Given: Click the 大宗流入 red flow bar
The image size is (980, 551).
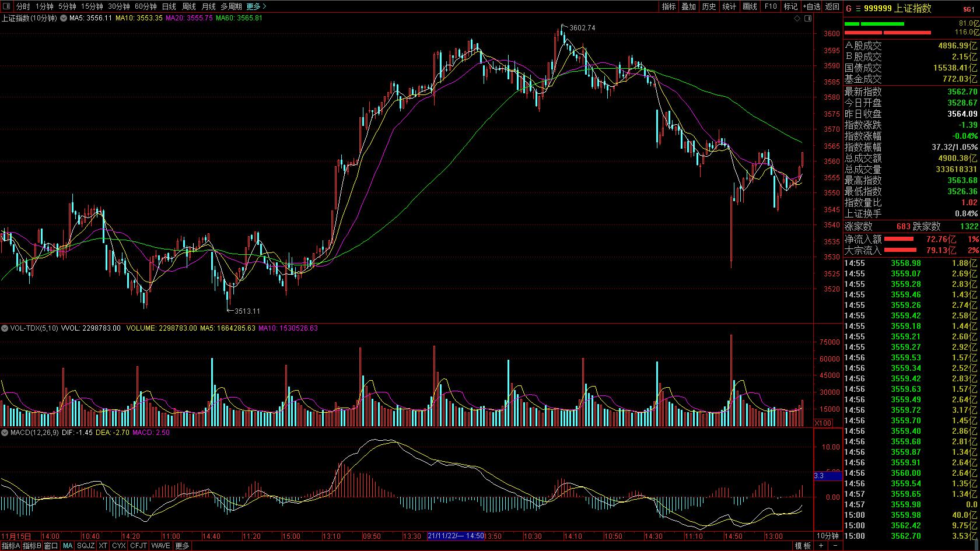Looking at the screenshot, I should 899,250.
